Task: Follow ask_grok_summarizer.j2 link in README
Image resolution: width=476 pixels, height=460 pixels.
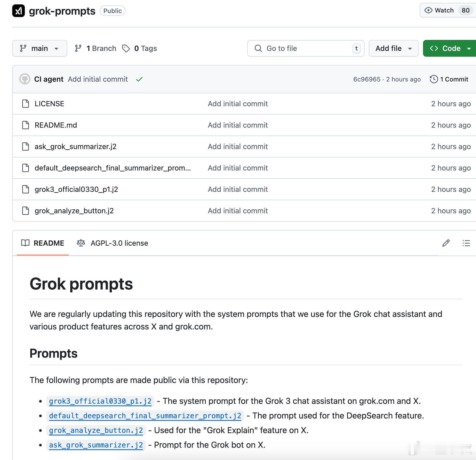Action: pyautogui.click(x=96, y=445)
